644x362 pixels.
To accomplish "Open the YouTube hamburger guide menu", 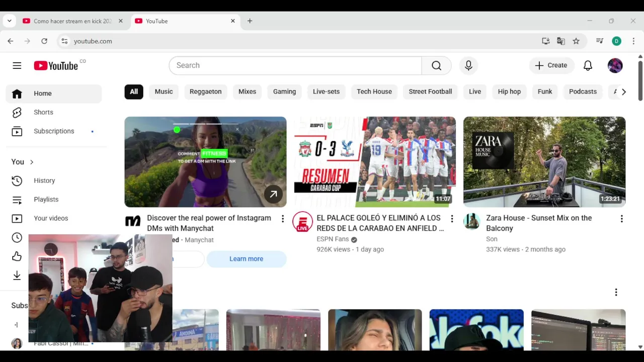I will pos(17,65).
